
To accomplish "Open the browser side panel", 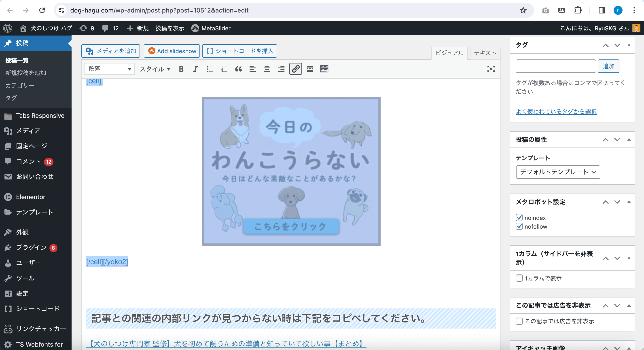I will click(602, 10).
